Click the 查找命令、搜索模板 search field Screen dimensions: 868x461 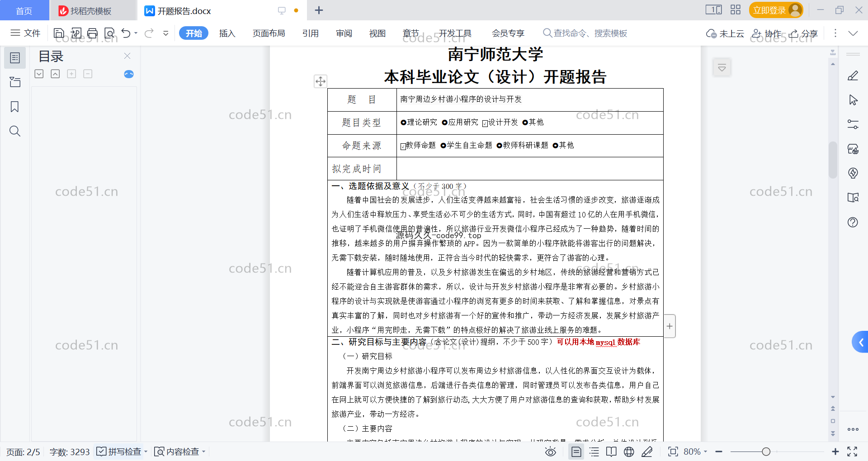pyautogui.click(x=585, y=33)
